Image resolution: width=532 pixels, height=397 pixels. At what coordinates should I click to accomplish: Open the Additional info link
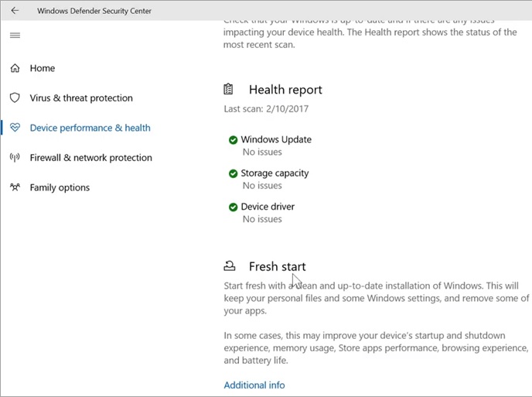[254, 385]
